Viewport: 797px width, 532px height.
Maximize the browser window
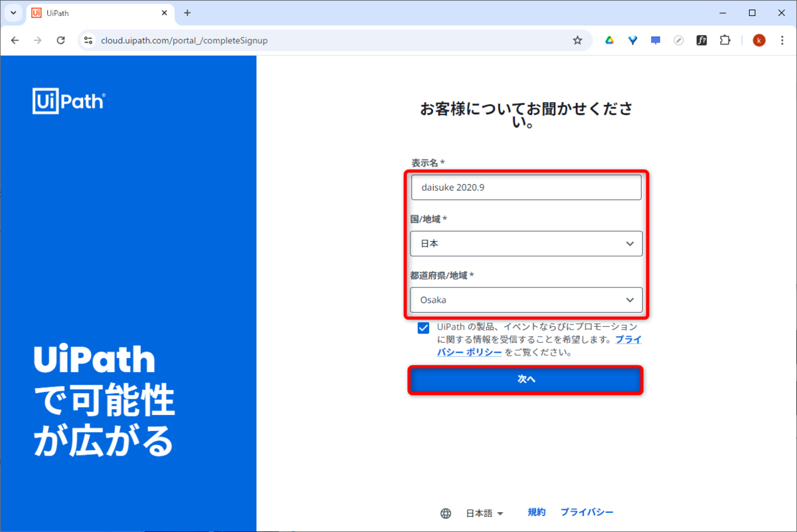[x=752, y=13]
